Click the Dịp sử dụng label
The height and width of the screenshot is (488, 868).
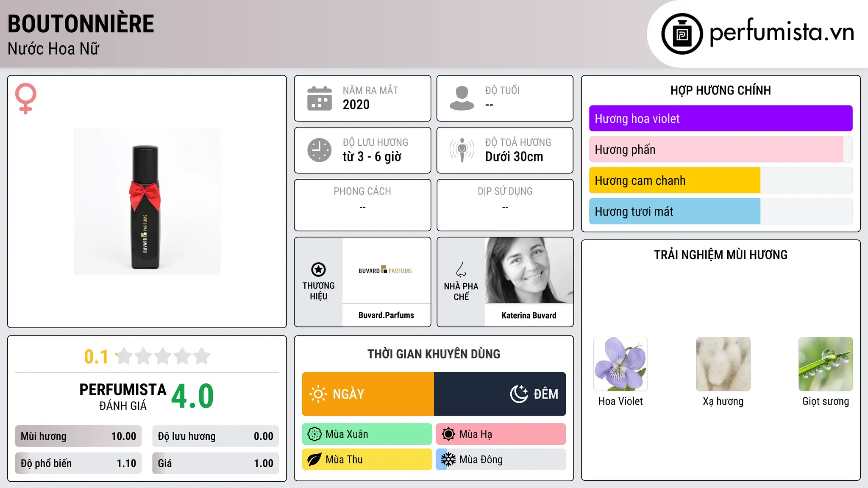click(x=505, y=191)
